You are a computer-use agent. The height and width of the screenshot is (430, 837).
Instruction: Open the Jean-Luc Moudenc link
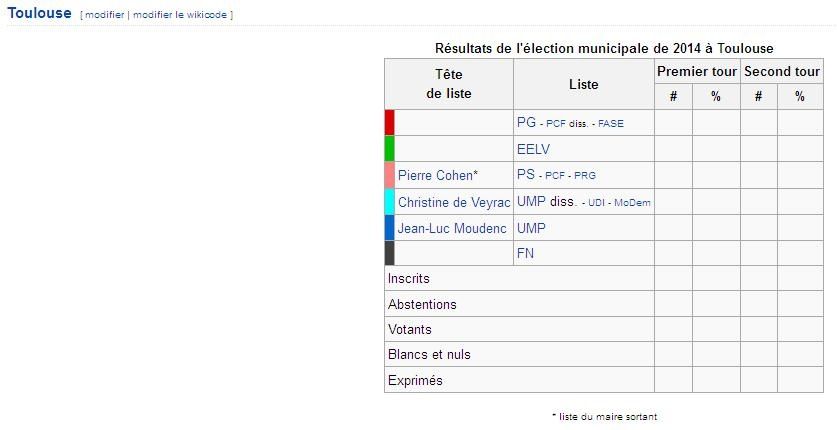(x=452, y=228)
